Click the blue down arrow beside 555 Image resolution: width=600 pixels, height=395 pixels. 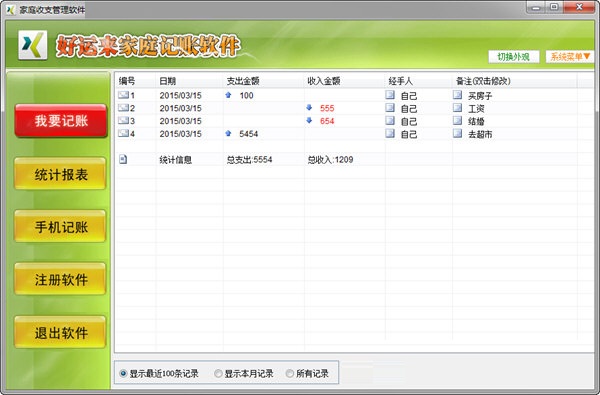tap(309, 108)
